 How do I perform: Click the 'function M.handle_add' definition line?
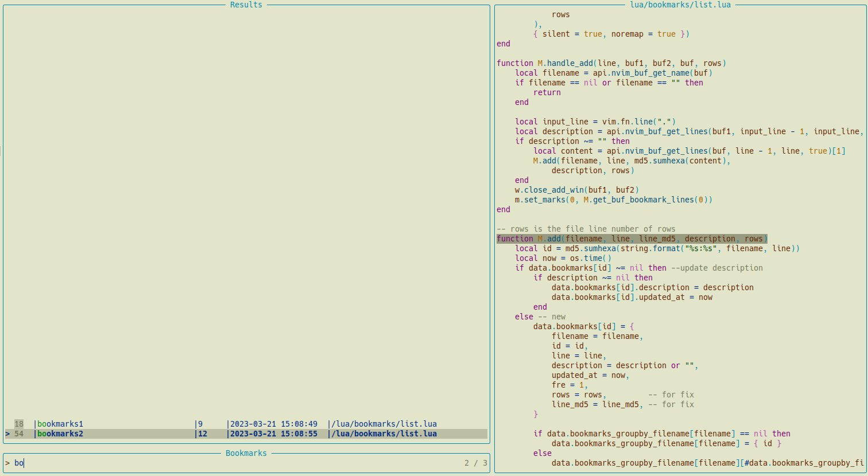point(611,63)
